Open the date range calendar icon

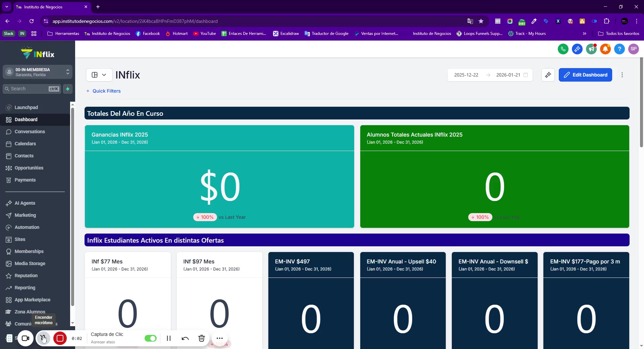(526, 75)
